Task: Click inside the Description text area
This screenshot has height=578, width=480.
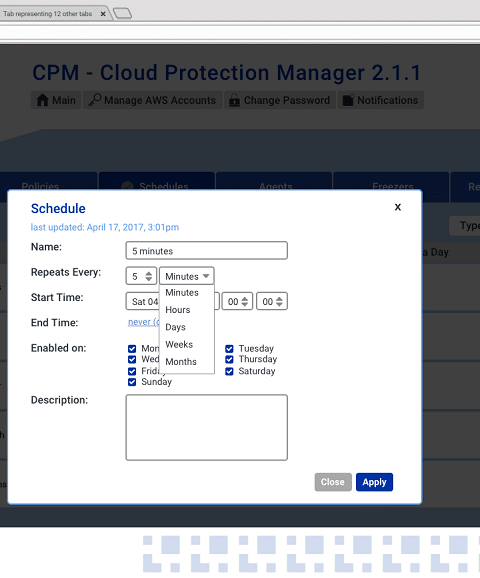Action: (x=206, y=428)
